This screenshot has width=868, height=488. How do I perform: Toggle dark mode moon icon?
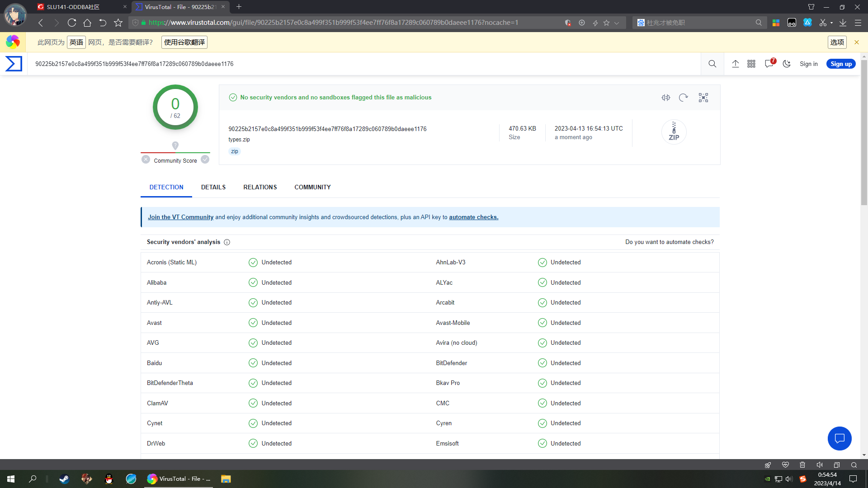pyautogui.click(x=787, y=64)
